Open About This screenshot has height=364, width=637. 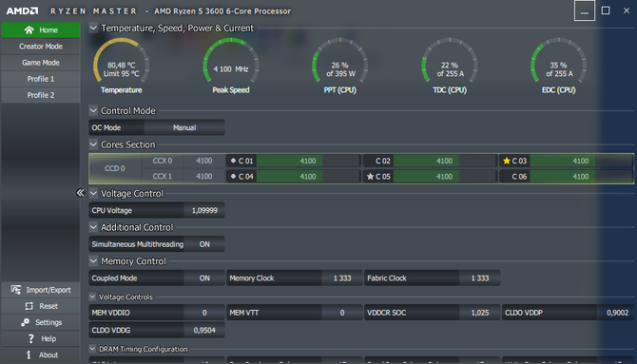(x=41, y=354)
